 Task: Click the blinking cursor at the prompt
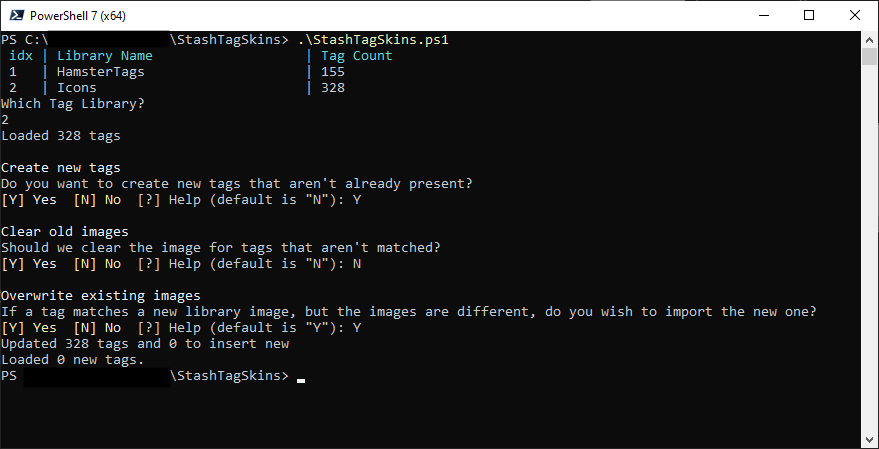pos(301,381)
